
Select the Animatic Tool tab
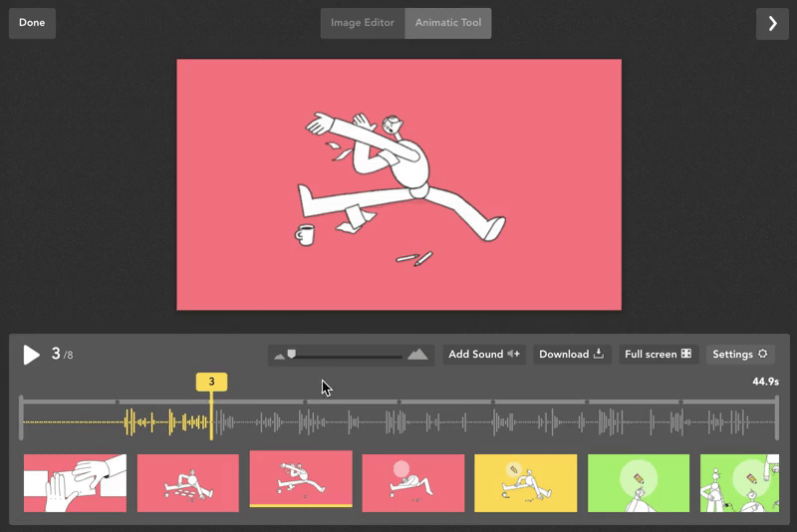pyautogui.click(x=447, y=23)
